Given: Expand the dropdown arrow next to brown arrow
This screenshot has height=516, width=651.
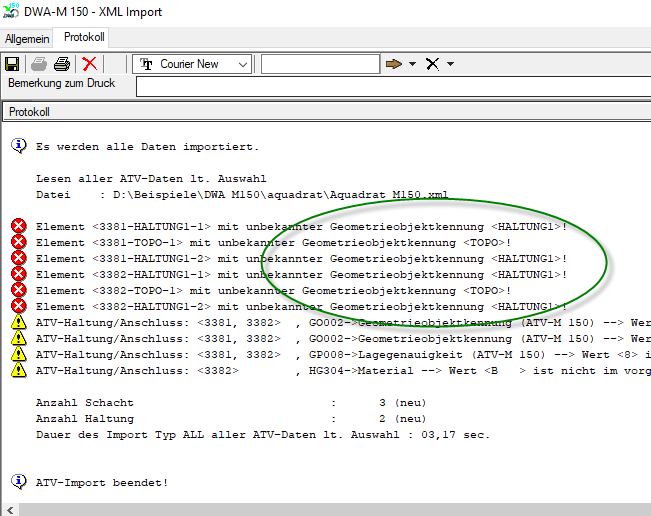Looking at the screenshot, I should coord(411,64).
